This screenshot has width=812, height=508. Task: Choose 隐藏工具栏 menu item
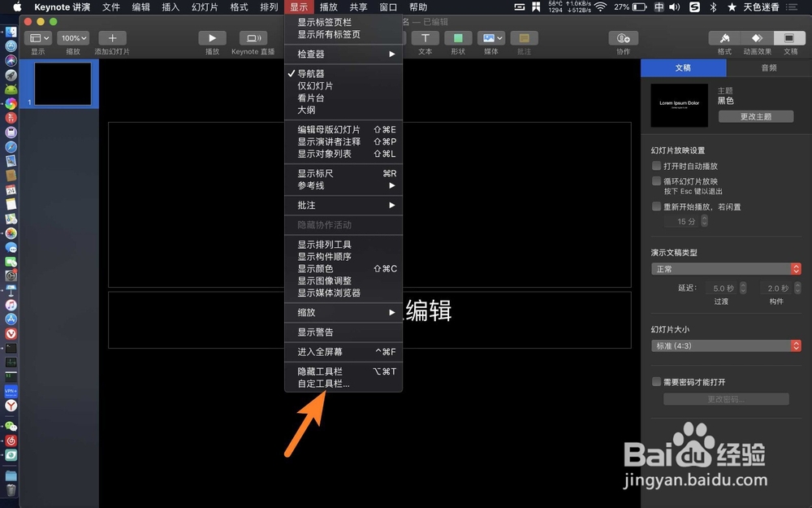click(343, 371)
